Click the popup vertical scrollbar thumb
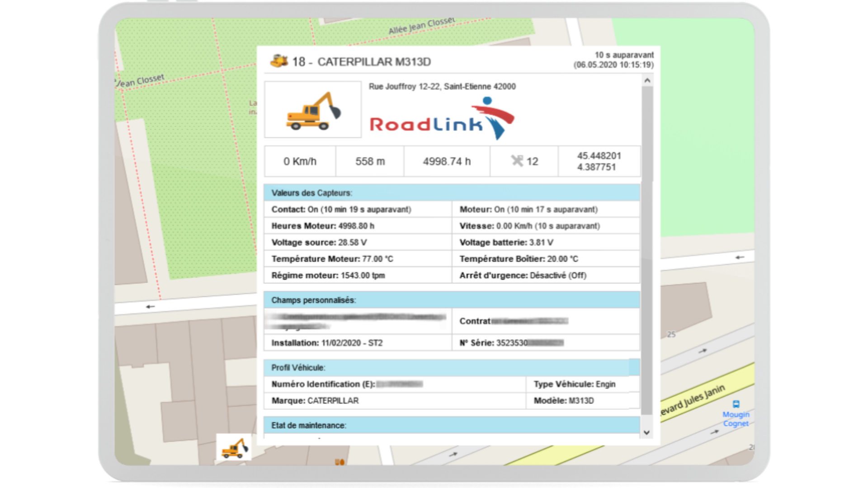This screenshot has height=488, width=868. coord(647,251)
